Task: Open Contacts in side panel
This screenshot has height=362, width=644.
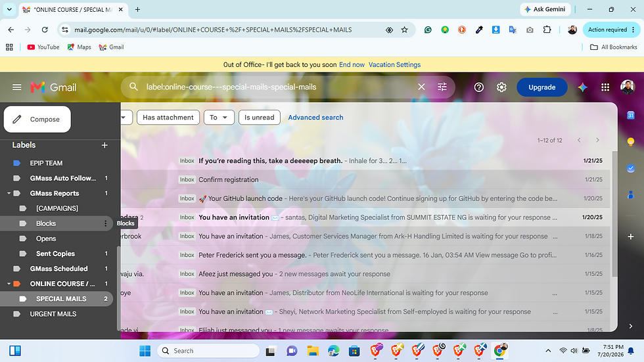Action: (x=631, y=194)
